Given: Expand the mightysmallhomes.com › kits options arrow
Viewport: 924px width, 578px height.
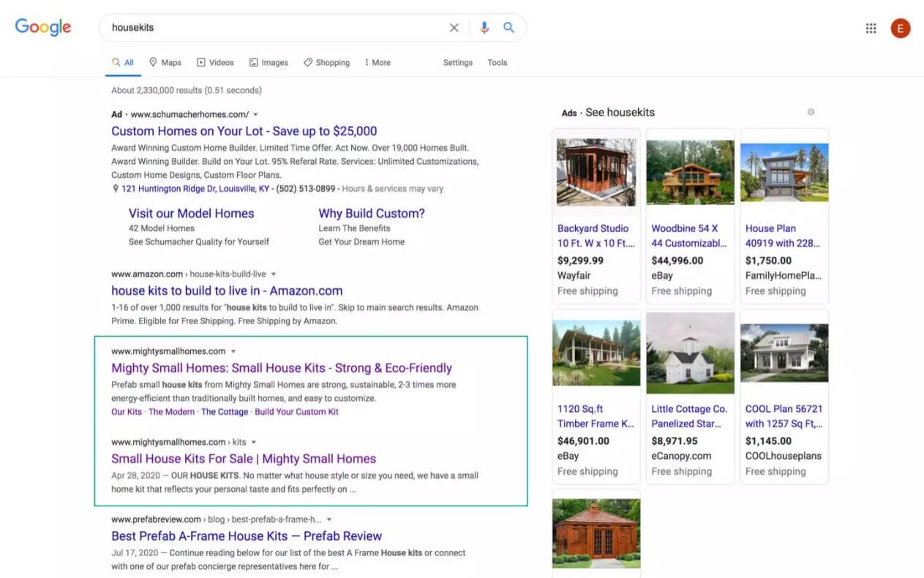Looking at the screenshot, I should coord(254,443).
